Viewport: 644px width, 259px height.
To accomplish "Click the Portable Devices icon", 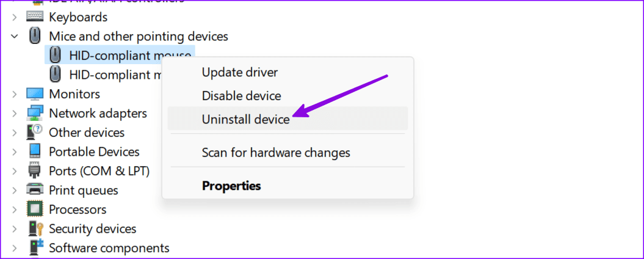I will click(x=35, y=151).
